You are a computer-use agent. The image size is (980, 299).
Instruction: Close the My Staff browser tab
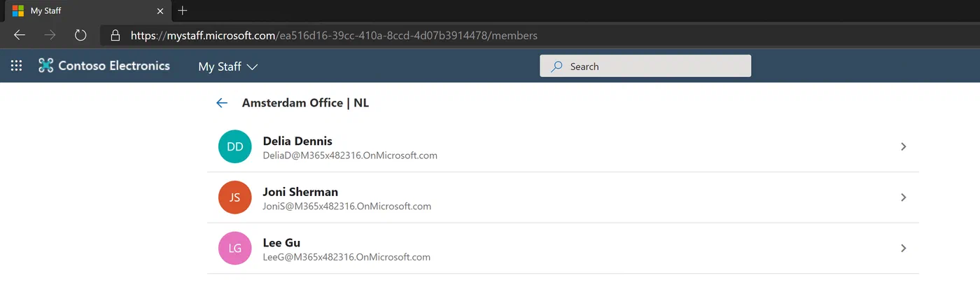(160, 11)
